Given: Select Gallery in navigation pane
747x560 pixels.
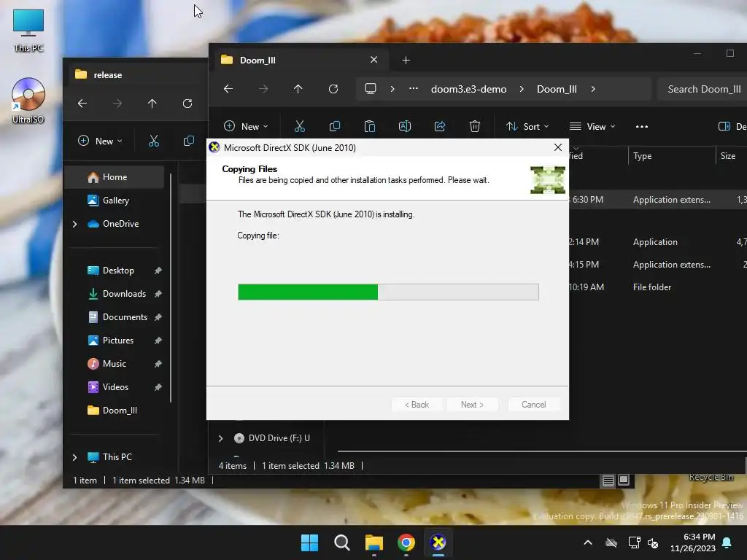Looking at the screenshot, I should [115, 201].
